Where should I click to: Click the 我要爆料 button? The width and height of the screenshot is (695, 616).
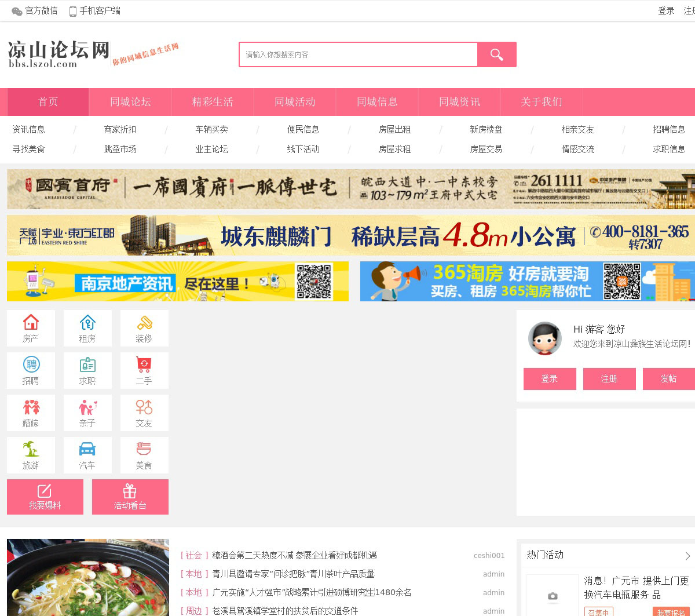(x=45, y=497)
